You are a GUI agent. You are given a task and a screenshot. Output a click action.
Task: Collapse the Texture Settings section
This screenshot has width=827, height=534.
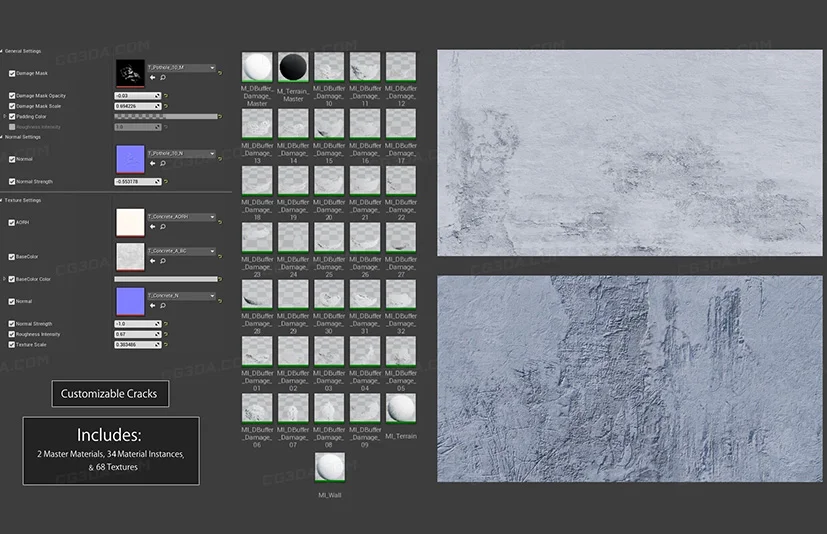click(x=2, y=201)
